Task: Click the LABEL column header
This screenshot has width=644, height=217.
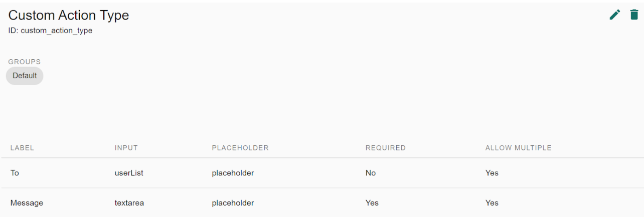Action: pyautogui.click(x=22, y=148)
